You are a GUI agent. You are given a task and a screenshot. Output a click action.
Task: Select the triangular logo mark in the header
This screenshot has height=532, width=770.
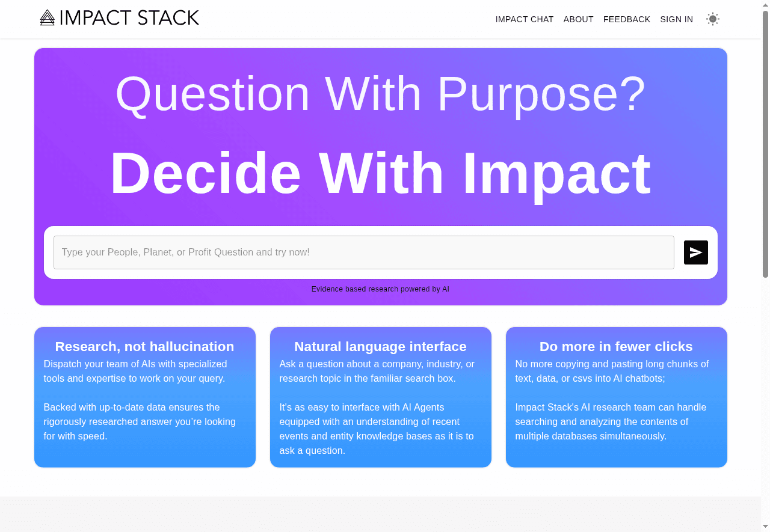pos(46,17)
